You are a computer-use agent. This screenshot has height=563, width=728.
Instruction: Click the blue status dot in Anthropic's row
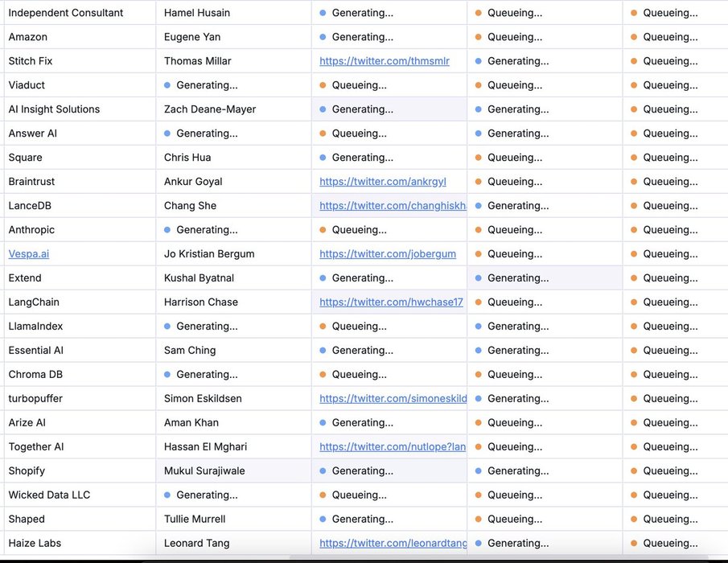pos(167,230)
